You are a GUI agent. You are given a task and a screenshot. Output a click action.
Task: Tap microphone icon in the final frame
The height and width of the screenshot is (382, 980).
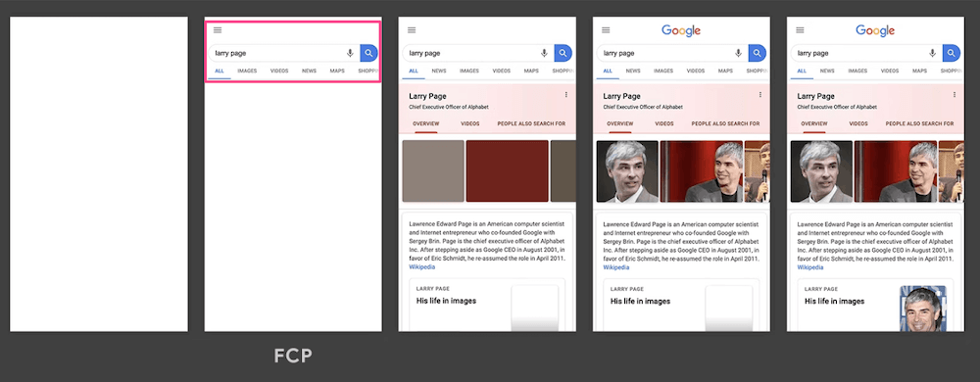933,53
